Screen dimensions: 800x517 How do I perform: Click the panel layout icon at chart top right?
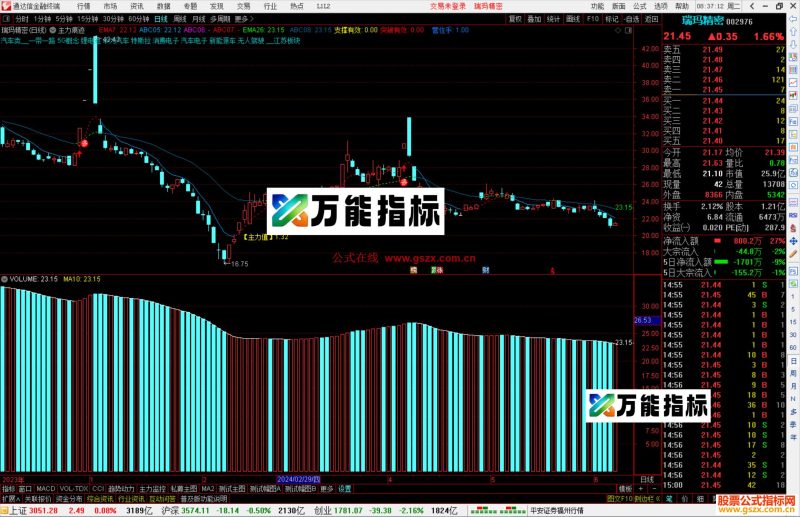pos(629,31)
